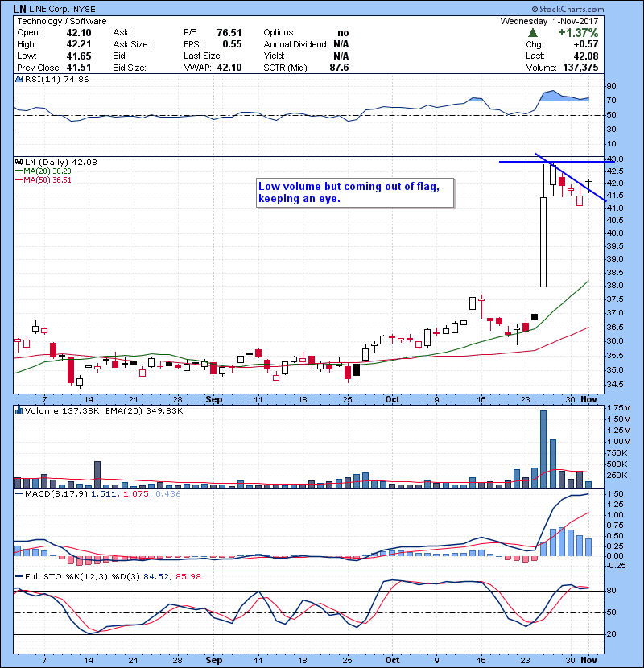Click the stochastic %D value 85.98
Viewport: 644px width, 668px height.
[188, 577]
